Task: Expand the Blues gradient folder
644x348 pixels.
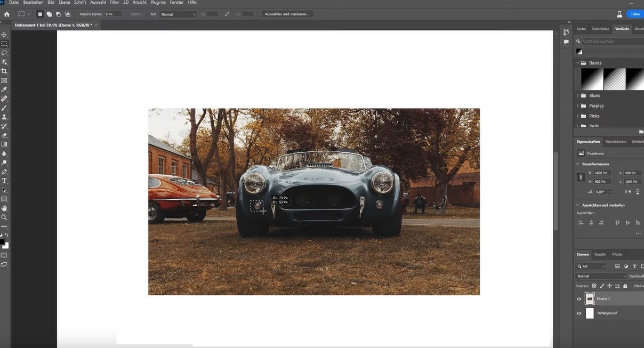Action: click(576, 95)
